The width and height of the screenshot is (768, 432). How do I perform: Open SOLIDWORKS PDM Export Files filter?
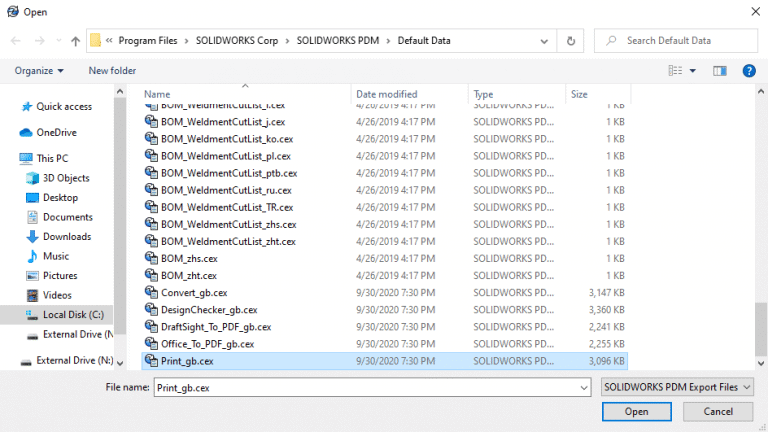pyautogui.click(x=677, y=387)
